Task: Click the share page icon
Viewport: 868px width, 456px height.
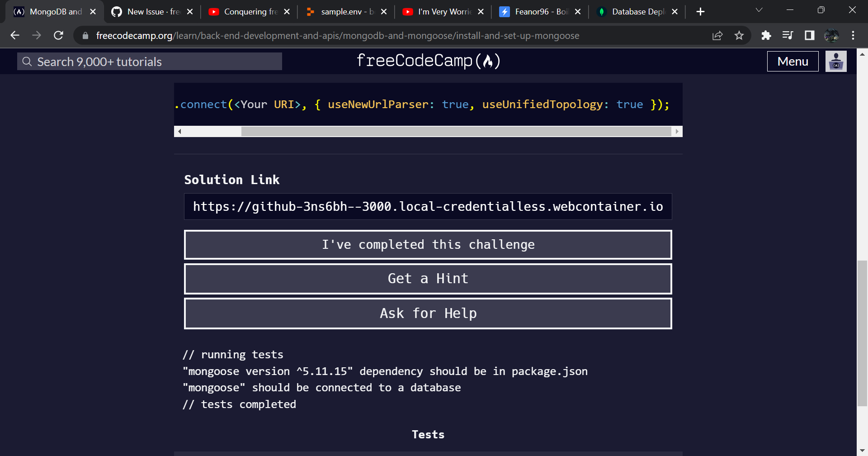Action: pyautogui.click(x=718, y=35)
